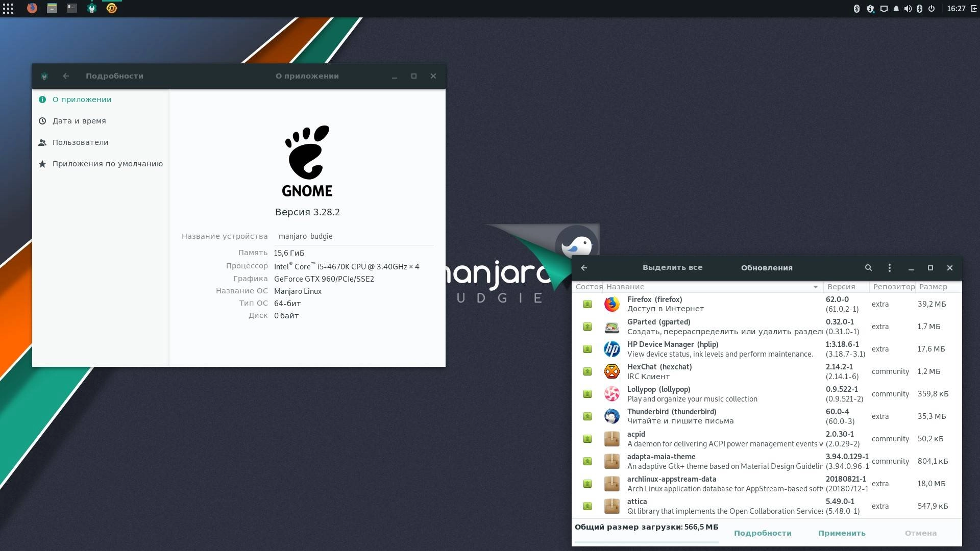This screenshot has height=551, width=980.
Task: Click the back arrow in the Details window
Action: point(66,76)
